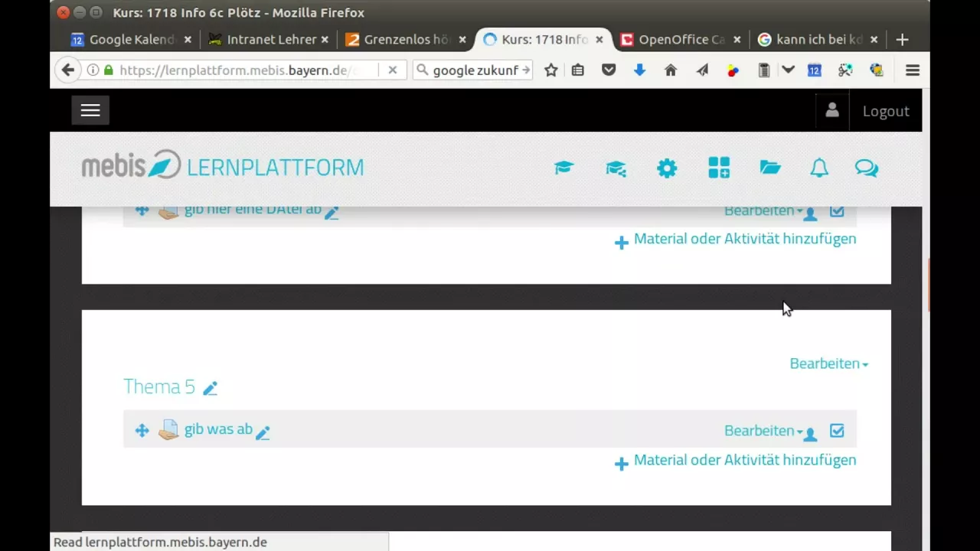Click the Thema 5 section heading
Screen dimensions: 980x551
point(159,386)
